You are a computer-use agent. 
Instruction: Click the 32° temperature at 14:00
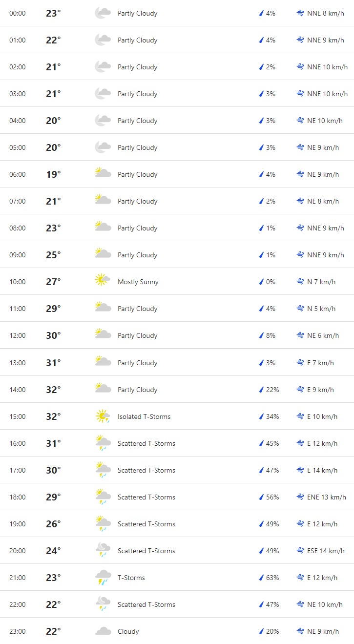pyautogui.click(x=53, y=390)
